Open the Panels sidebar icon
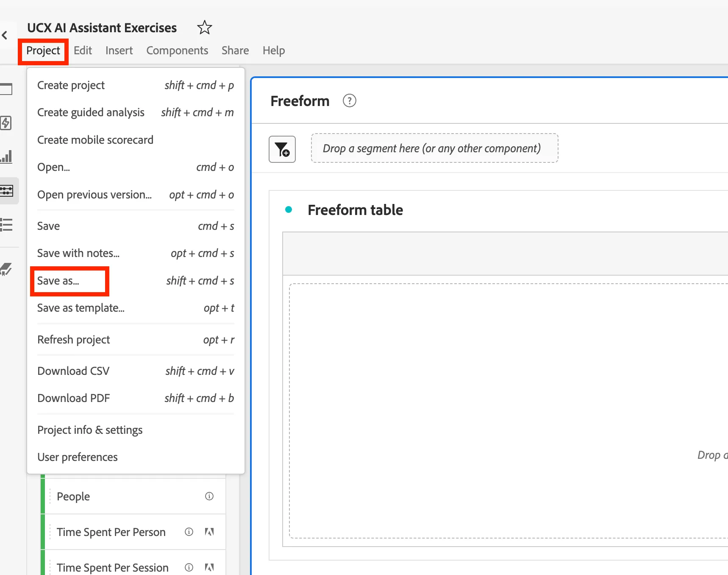The height and width of the screenshot is (575, 728). (x=6, y=89)
